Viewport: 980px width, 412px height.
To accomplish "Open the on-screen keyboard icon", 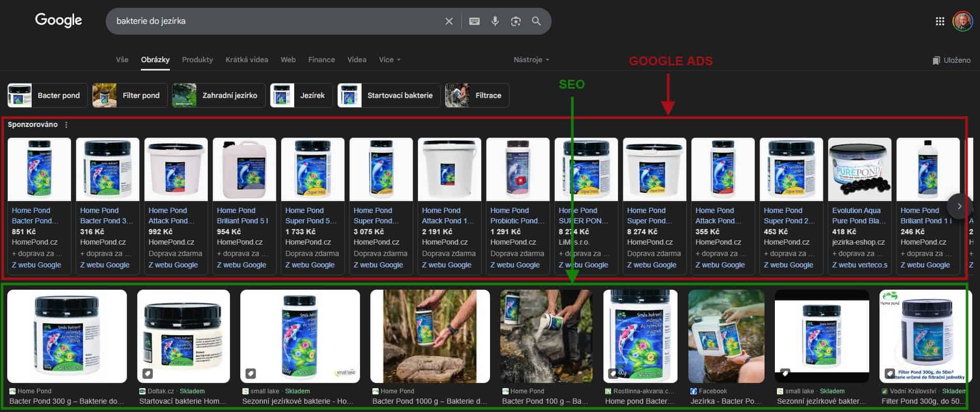I will click(474, 21).
